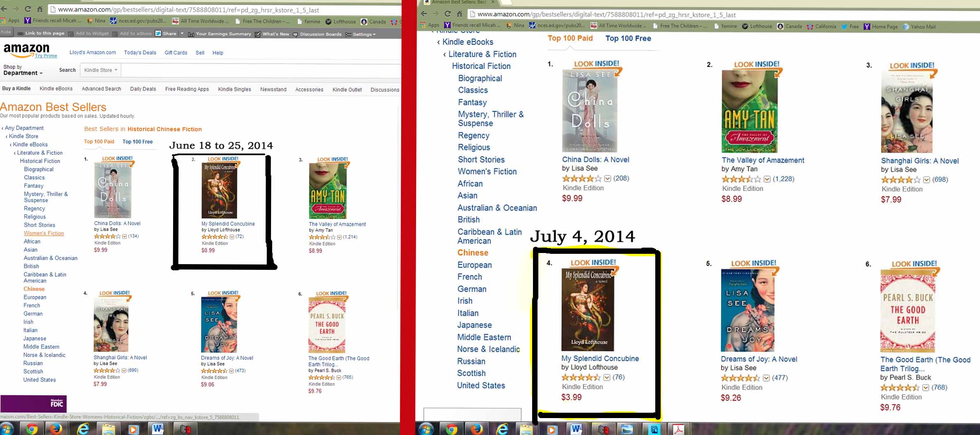Viewport: 980px width, 435px height.
Task: Click the home icon in right browser
Action: click(x=459, y=14)
